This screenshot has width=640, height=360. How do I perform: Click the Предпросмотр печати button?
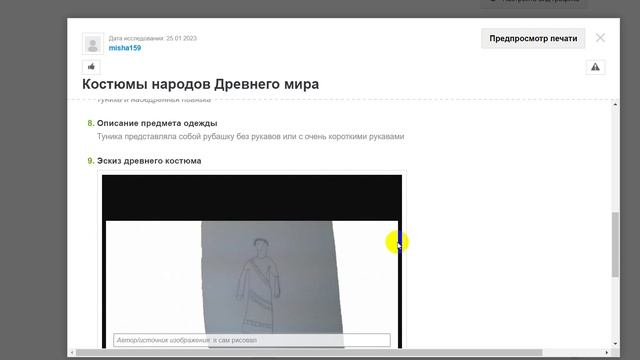[533, 38]
